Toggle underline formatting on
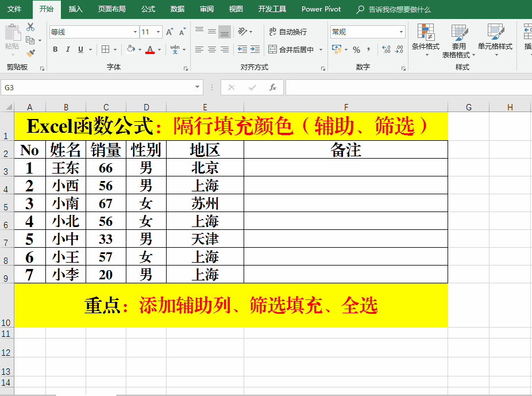The width and height of the screenshot is (532, 396). (81, 49)
